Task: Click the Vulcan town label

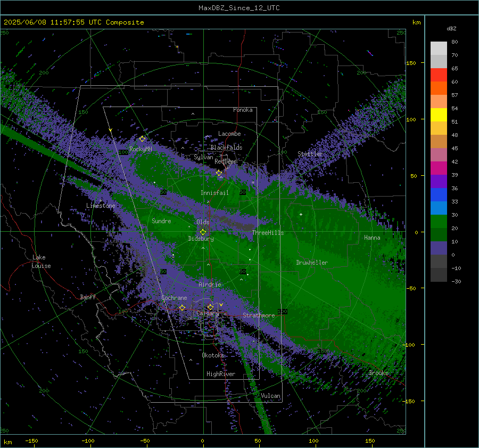Action: pos(271,396)
